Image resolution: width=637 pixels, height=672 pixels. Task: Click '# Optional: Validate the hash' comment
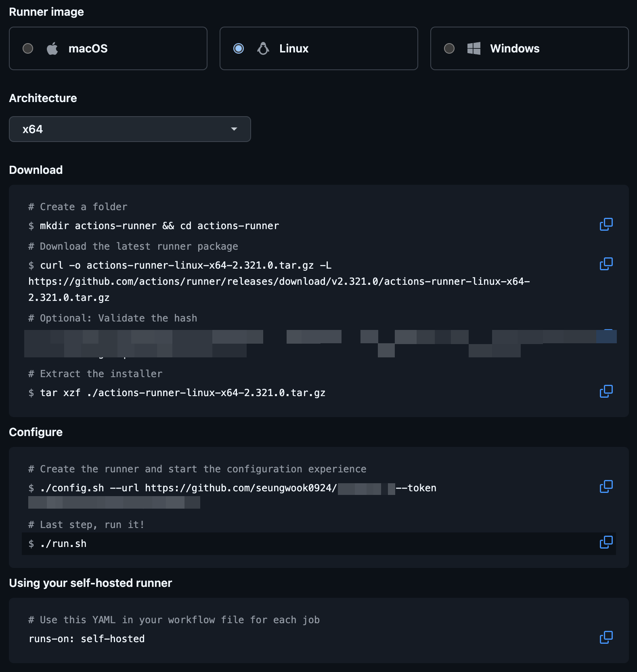[113, 318]
